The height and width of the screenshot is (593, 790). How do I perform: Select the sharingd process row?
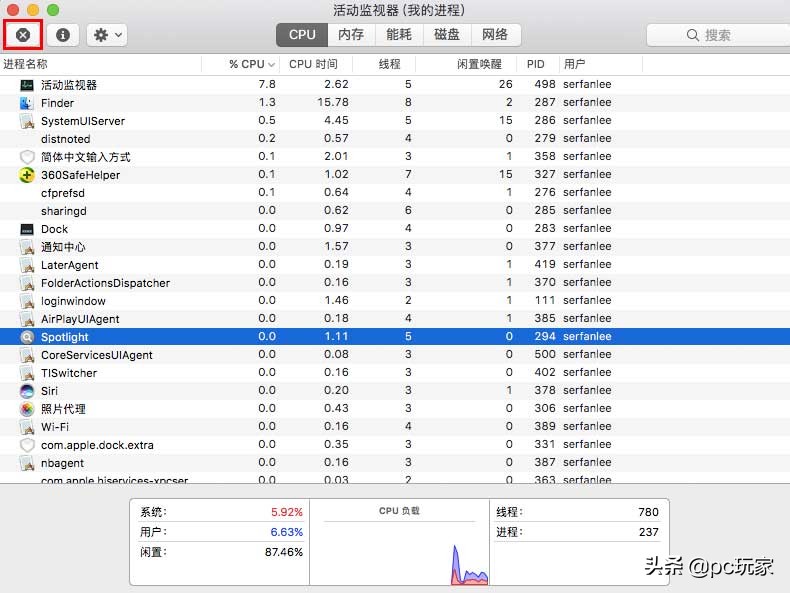pos(395,211)
